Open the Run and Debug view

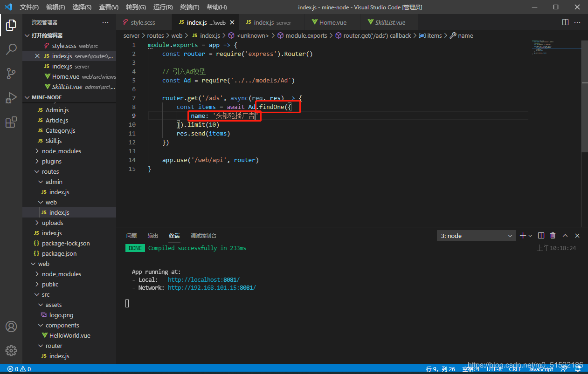click(x=11, y=98)
